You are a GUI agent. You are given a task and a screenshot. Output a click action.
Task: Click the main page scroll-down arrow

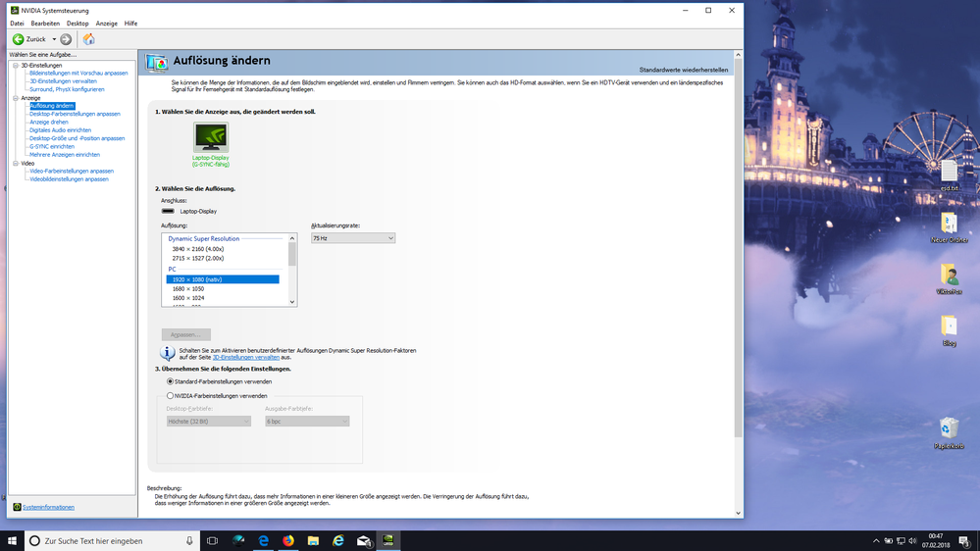click(738, 513)
